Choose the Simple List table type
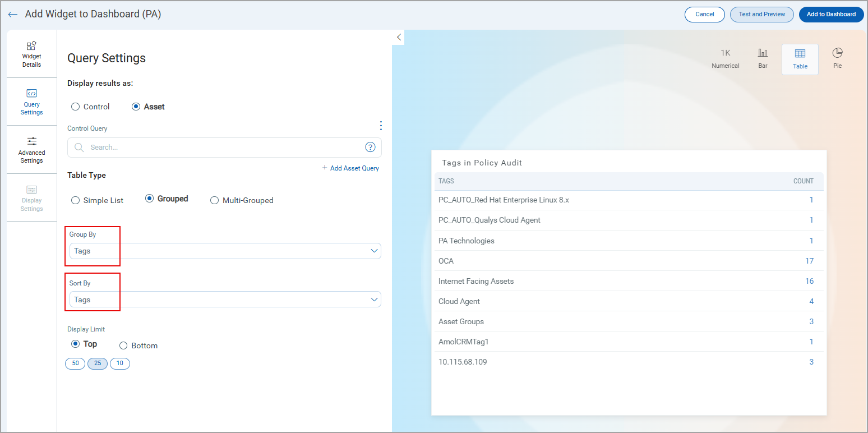Viewport: 868px width, 433px height. point(75,200)
